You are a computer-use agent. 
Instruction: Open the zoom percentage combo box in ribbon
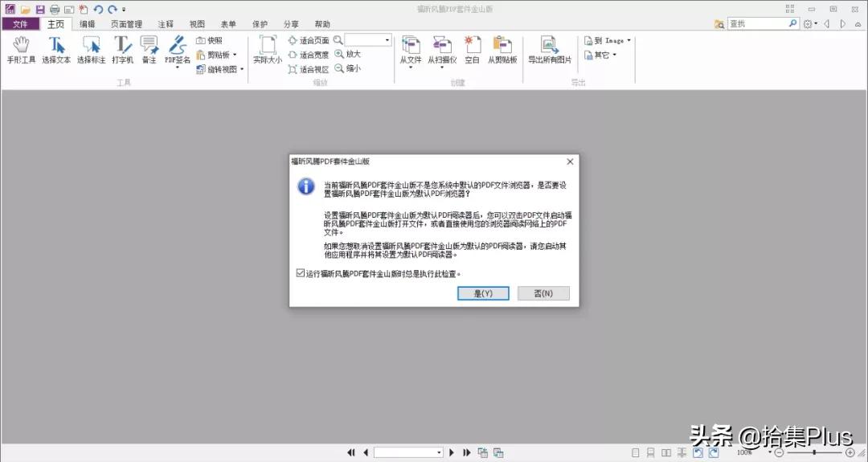[368, 40]
